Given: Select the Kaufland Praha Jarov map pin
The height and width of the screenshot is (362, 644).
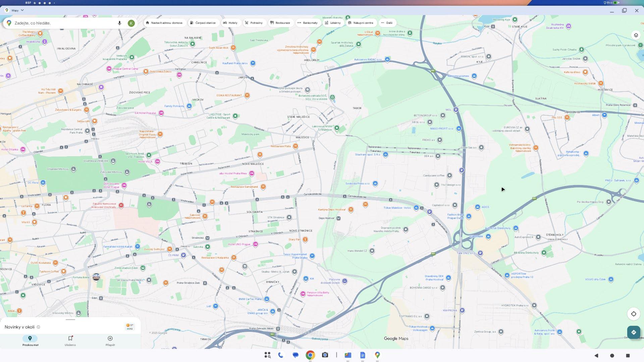Looking at the screenshot, I should point(253,63).
